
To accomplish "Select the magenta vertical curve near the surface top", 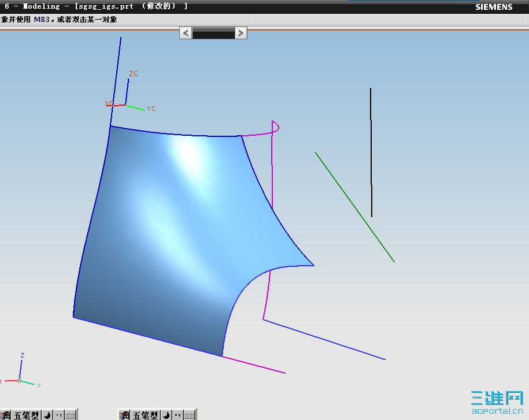I will pyautogui.click(x=272, y=165).
